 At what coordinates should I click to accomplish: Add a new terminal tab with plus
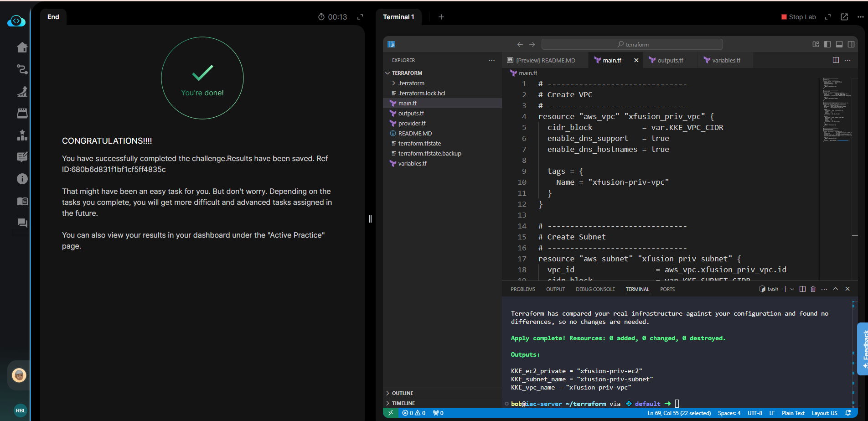pyautogui.click(x=441, y=17)
